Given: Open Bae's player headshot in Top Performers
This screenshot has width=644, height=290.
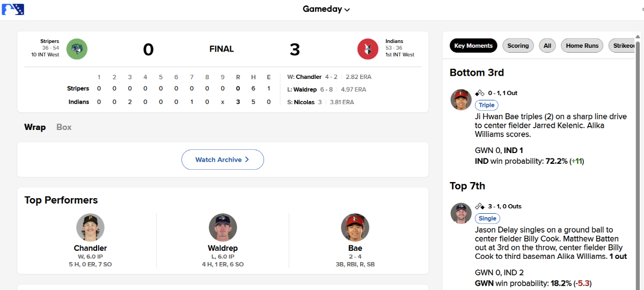Looking at the screenshot, I should tap(355, 227).
